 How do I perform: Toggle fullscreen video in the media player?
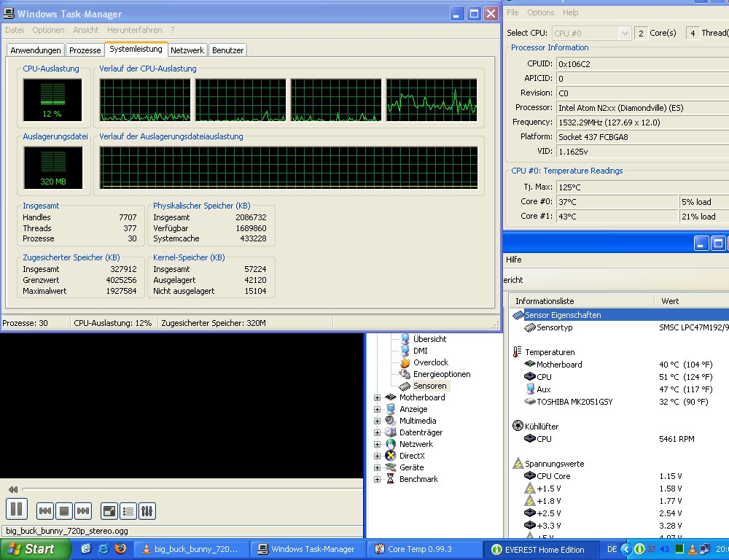109,511
